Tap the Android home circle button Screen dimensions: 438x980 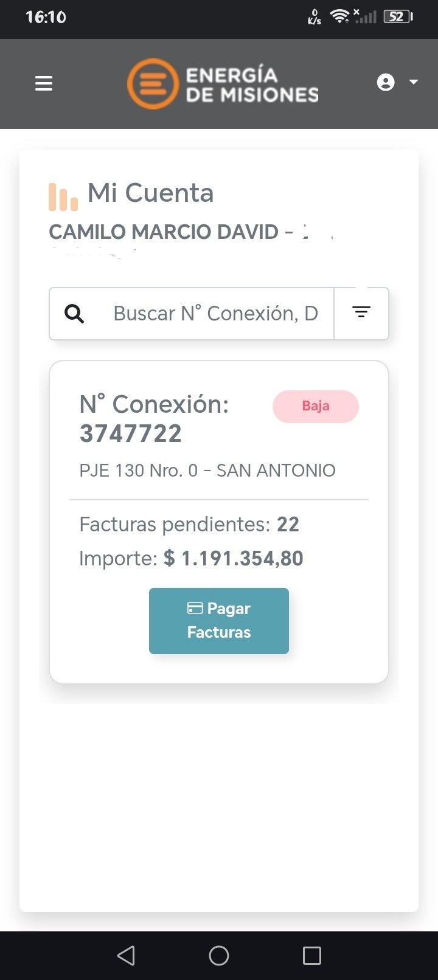219,956
